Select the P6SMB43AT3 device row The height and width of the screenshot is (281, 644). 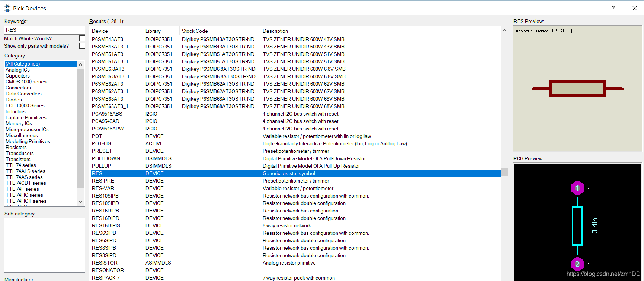tap(296, 39)
